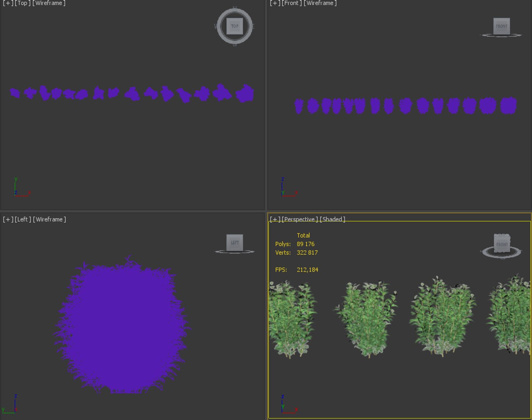Open Left viewport [Wireframe] shading menu
The height and width of the screenshot is (420, 532).
tap(49, 219)
